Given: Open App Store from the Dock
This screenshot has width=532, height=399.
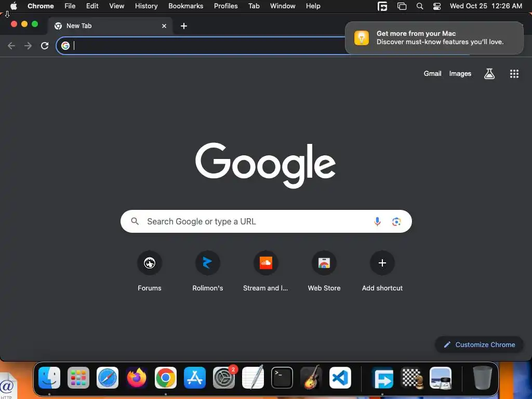Looking at the screenshot, I should click(195, 378).
